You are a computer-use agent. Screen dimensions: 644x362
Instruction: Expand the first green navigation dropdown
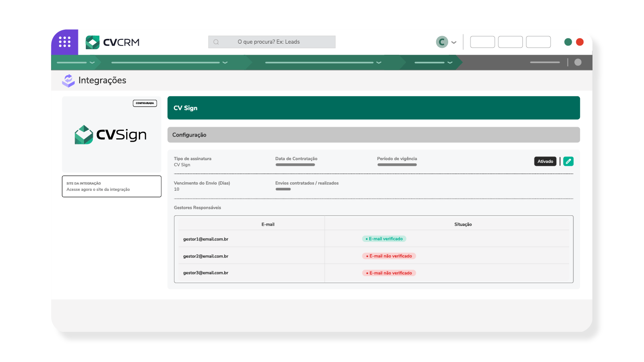coord(92,63)
